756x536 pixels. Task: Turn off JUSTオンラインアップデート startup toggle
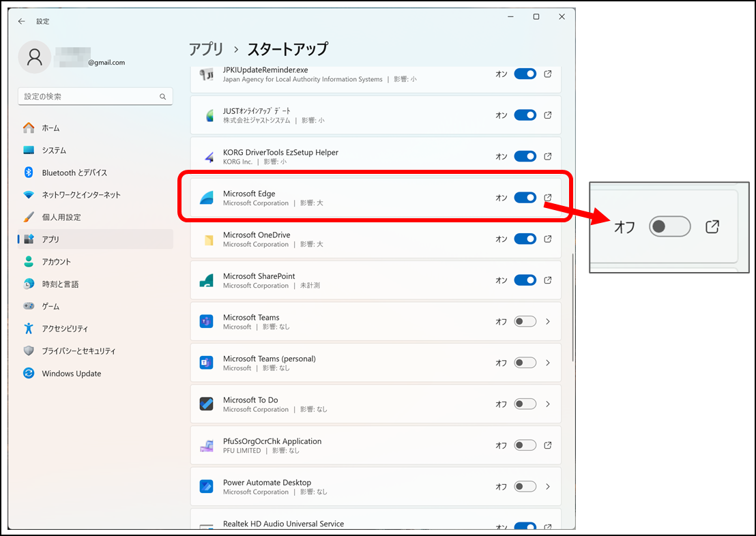(525, 115)
